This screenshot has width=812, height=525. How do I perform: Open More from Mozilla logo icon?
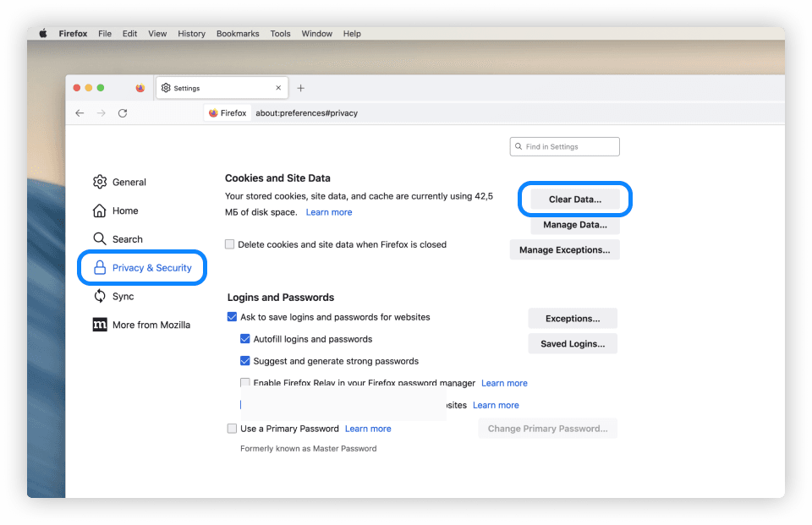pos(100,325)
